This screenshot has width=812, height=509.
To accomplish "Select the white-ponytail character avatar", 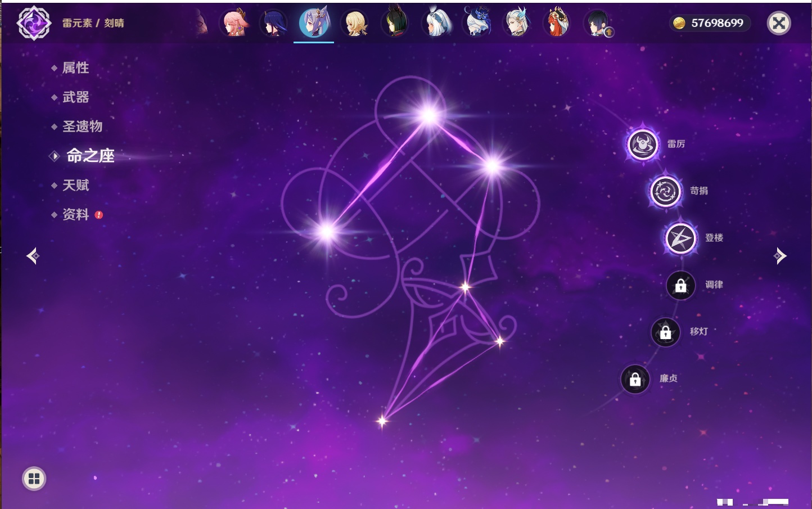I will (436, 23).
